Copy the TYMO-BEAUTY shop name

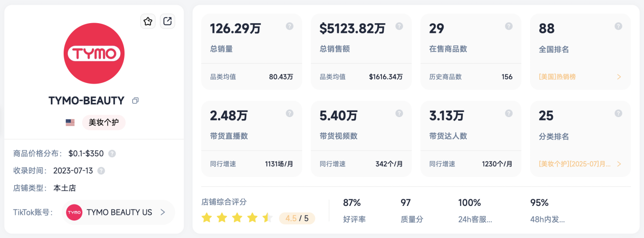point(135,101)
